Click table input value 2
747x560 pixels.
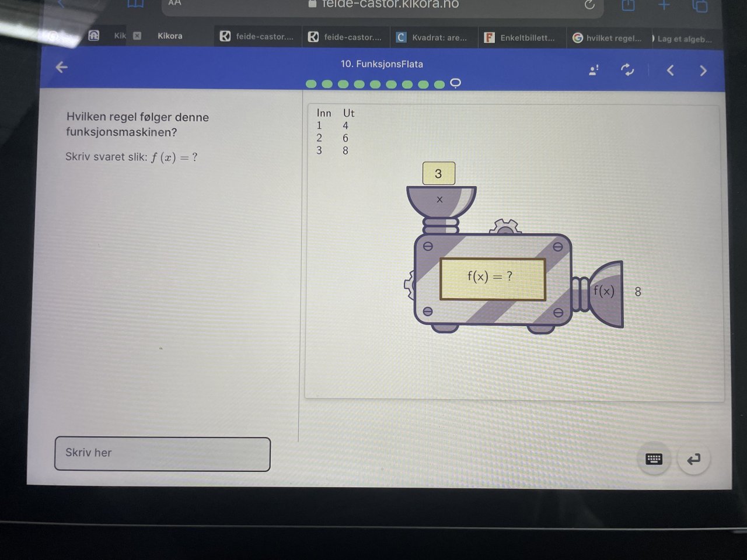(x=319, y=138)
